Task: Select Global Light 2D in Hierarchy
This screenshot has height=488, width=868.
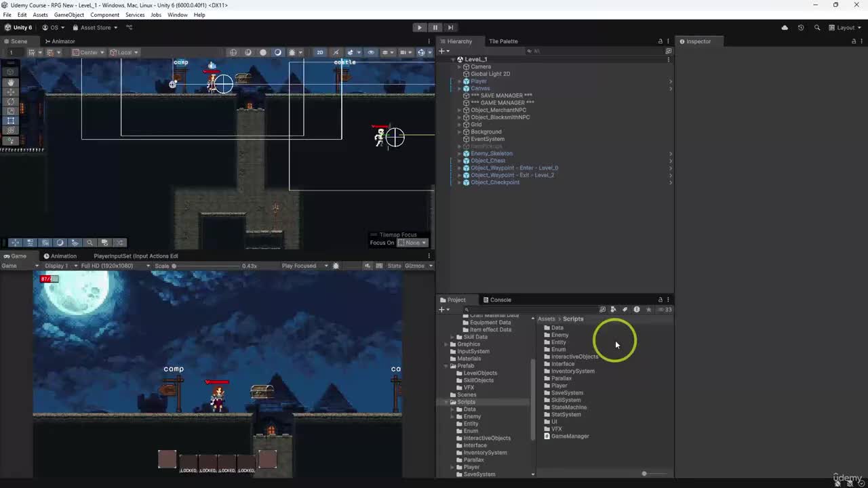Action: pyautogui.click(x=490, y=74)
